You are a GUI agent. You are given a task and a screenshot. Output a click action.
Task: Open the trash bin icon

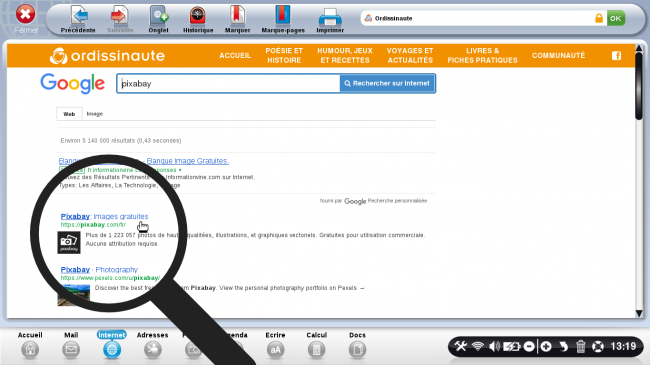[580, 346]
